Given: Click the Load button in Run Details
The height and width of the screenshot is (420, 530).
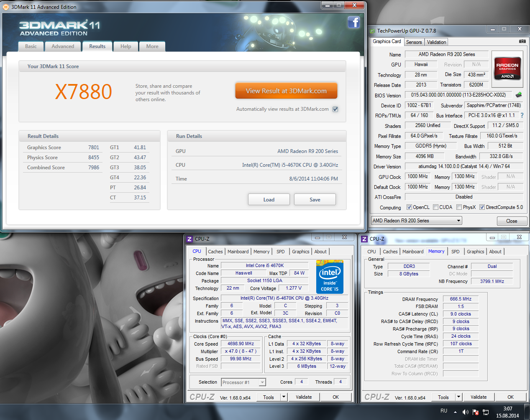Looking at the screenshot, I should (269, 199).
